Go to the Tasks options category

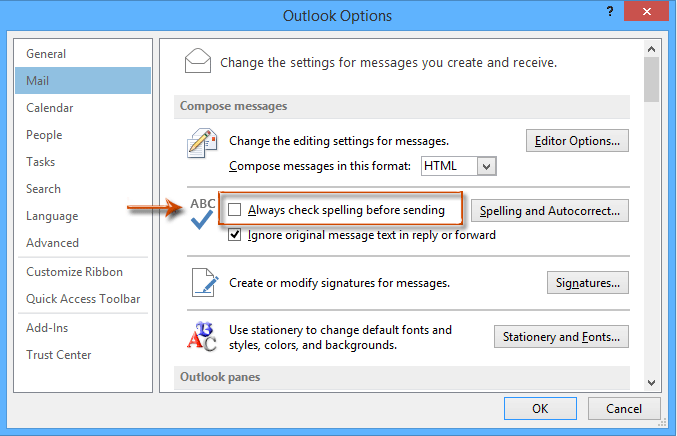[83, 162]
